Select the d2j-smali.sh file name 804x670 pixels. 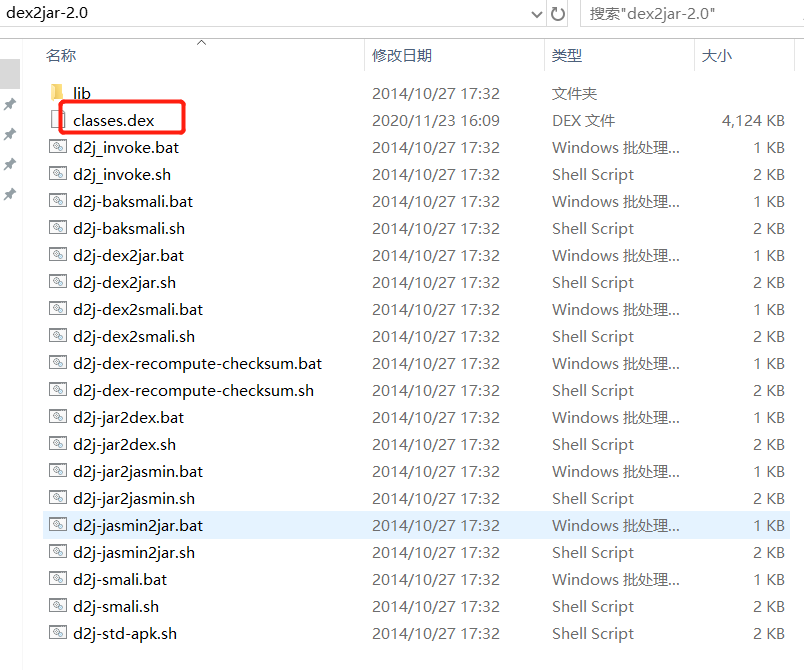click(x=116, y=606)
